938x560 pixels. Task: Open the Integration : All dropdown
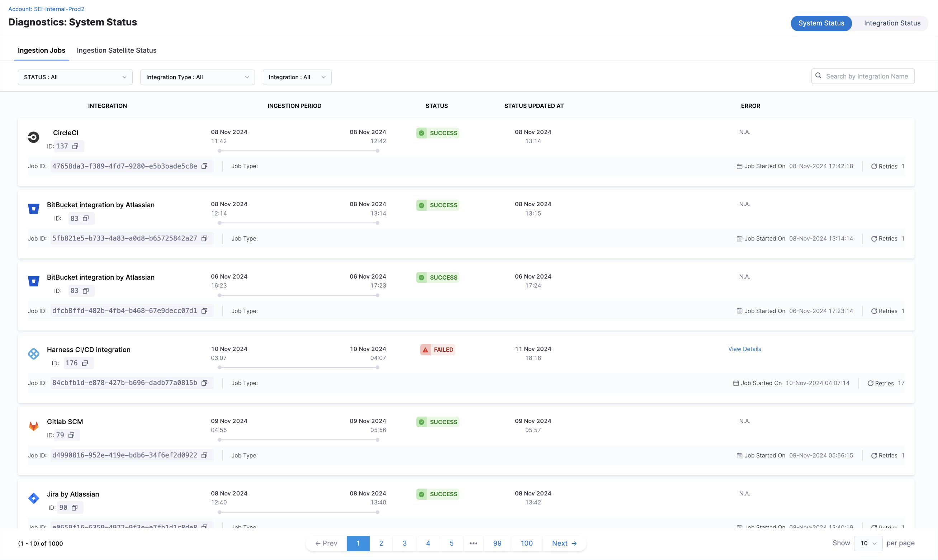pos(297,77)
